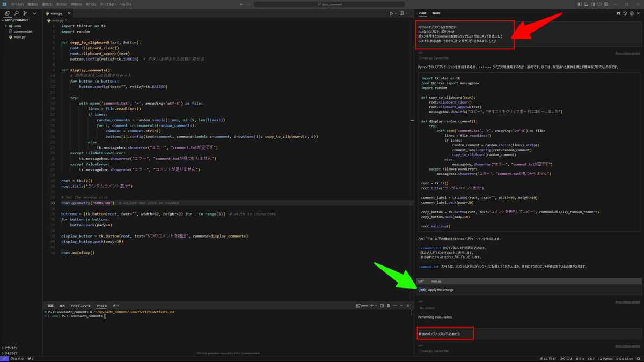The height and width of the screenshot is (362, 644).
Task: Toggle the secondary sidebar layout icon
Action: coord(593,4)
